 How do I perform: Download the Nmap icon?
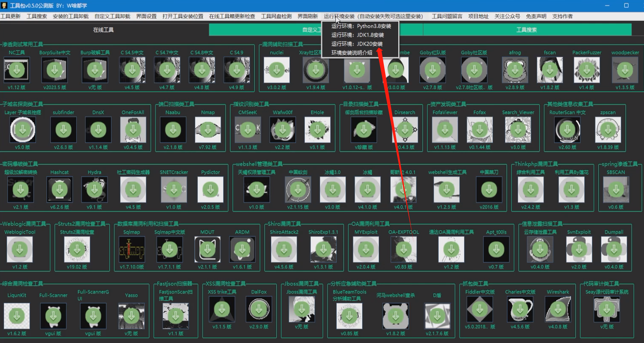[x=208, y=130]
